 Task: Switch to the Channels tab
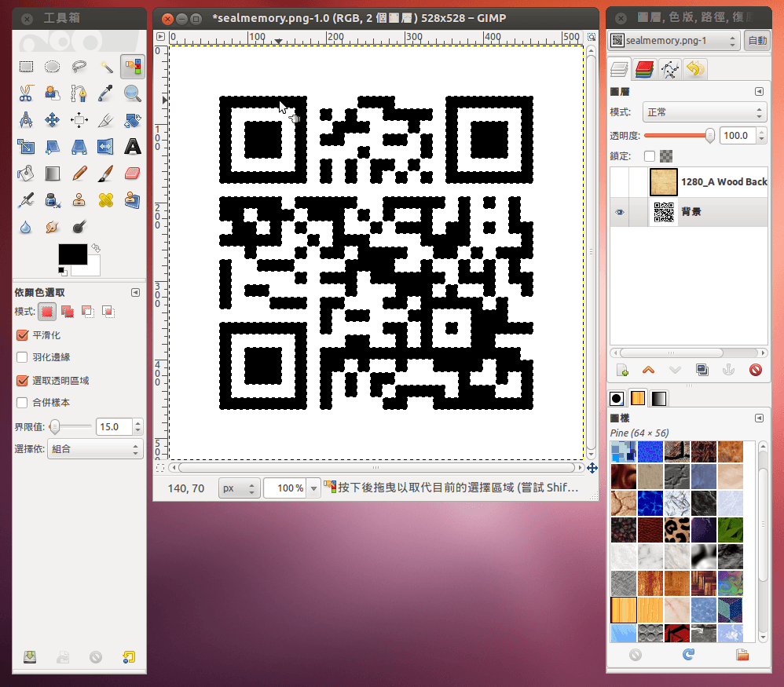(644, 70)
